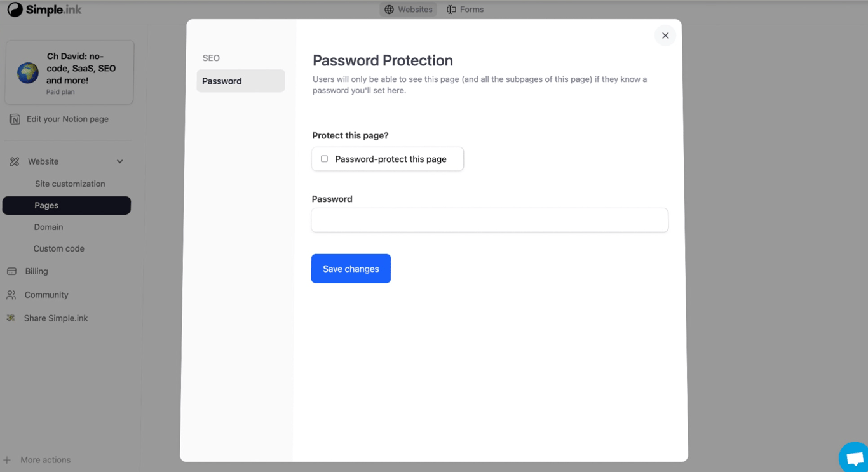Select the Website section icon

(14, 161)
